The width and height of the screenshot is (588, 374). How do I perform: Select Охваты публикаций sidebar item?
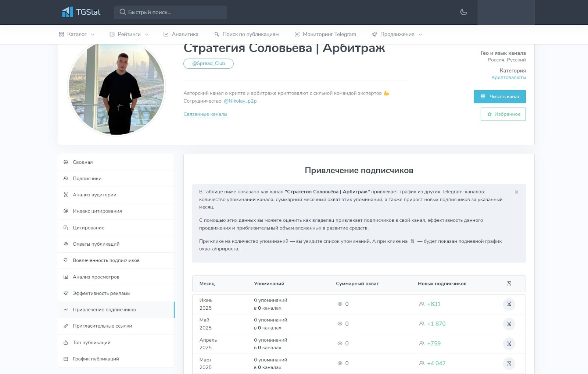[x=96, y=244]
